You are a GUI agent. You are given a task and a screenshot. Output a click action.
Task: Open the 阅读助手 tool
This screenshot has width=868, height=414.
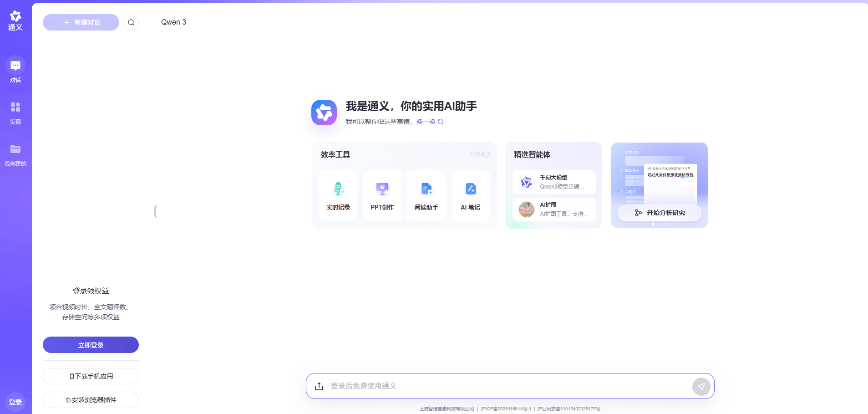[426, 196]
